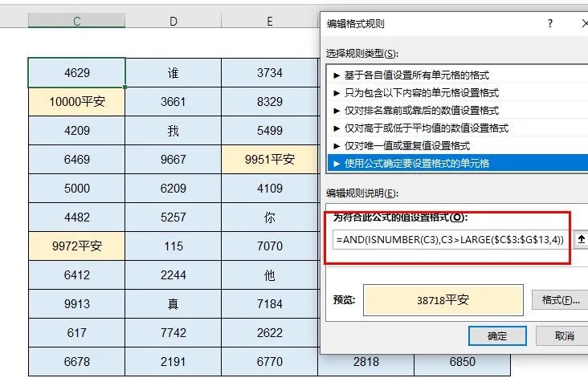Select rule type 仅对唯一值或重复值设置格式

(458, 146)
